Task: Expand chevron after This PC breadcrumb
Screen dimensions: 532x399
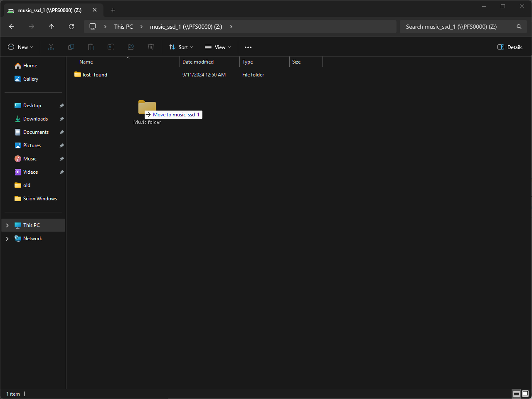Action: (141, 27)
